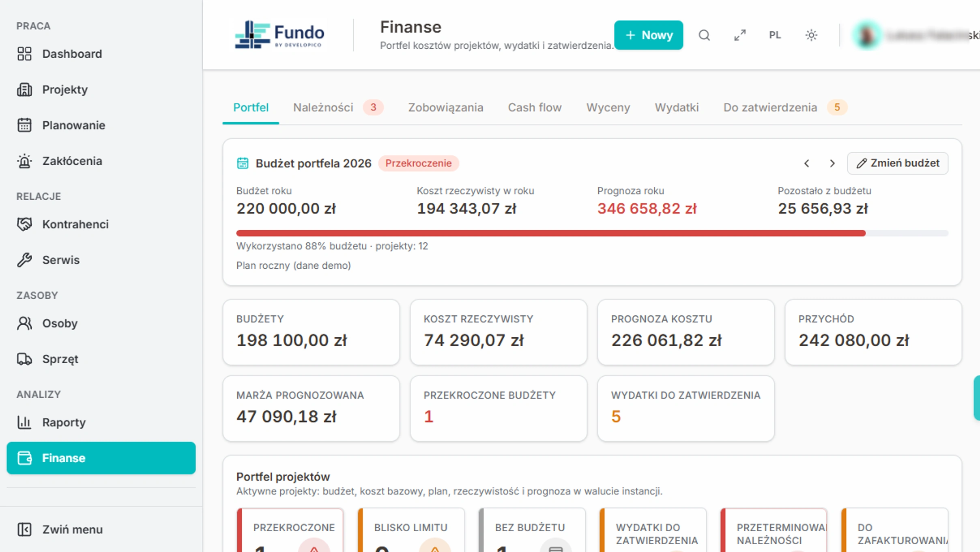The width and height of the screenshot is (980, 552).
Task: Open the Wyceny tab
Action: 608,108
